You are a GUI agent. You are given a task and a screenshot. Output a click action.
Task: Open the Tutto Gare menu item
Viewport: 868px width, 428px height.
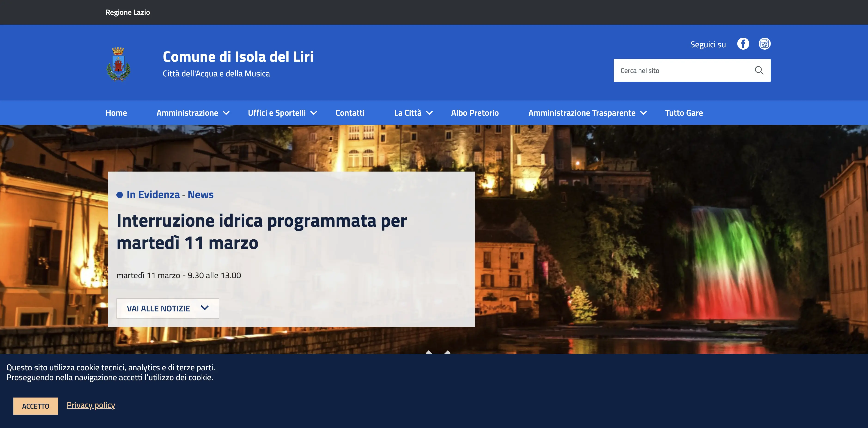click(x=684, y=113)
